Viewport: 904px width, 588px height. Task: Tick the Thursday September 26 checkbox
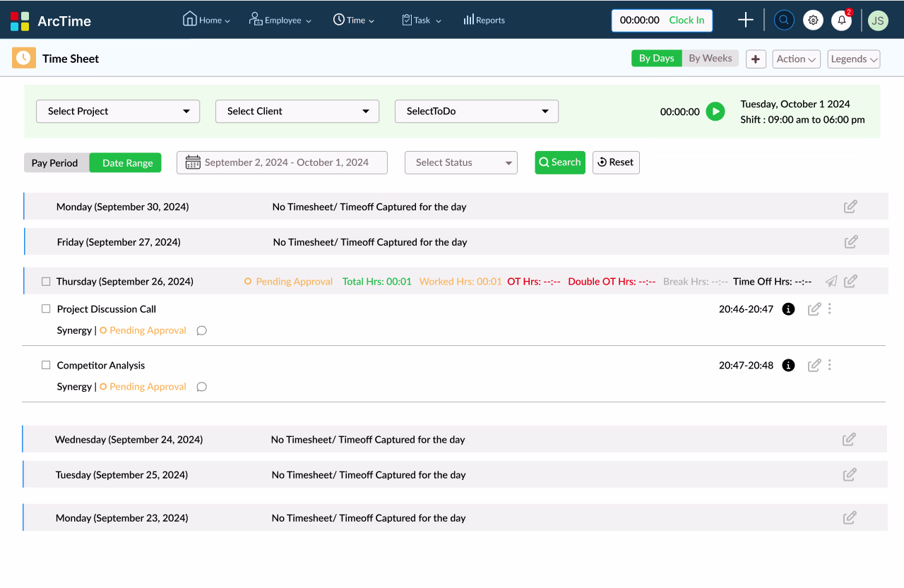pos(46,281)
